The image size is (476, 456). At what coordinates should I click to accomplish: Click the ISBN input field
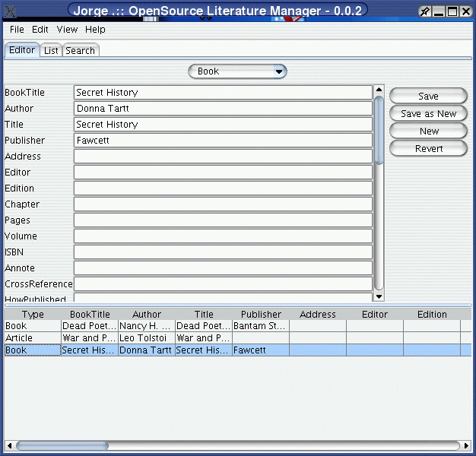point(223,252)
